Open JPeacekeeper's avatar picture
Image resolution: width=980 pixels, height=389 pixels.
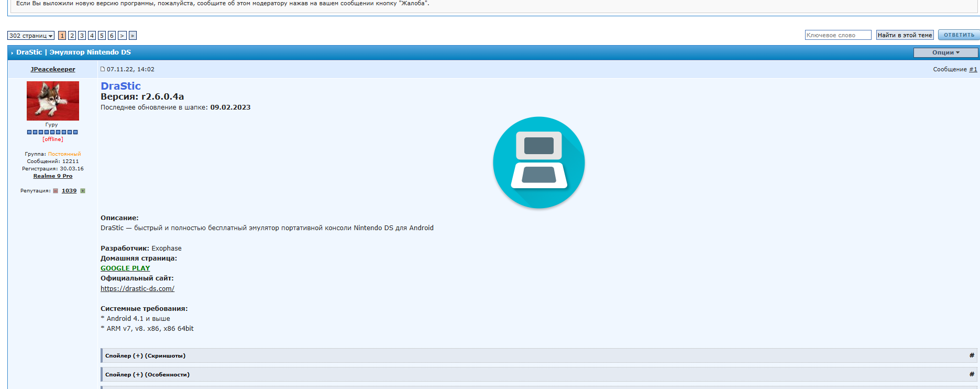click(x=53, y=101)
